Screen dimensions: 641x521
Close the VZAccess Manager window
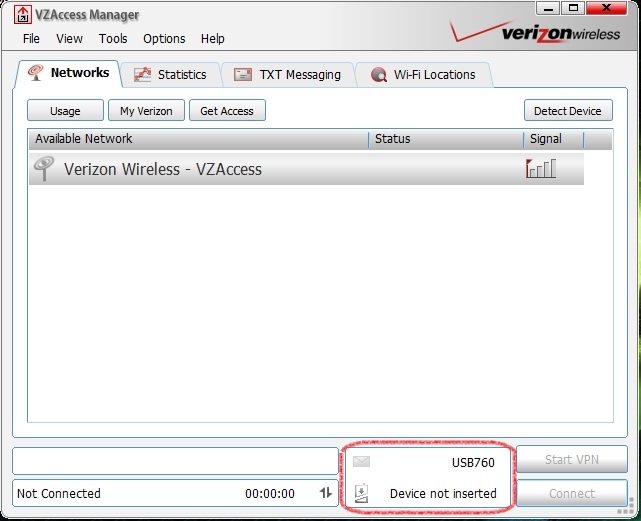(x=607, y=8)
